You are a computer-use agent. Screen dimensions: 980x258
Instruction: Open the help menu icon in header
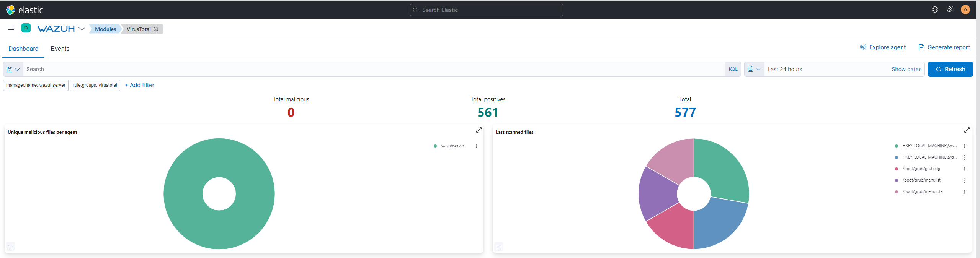[x=934, y=10]
